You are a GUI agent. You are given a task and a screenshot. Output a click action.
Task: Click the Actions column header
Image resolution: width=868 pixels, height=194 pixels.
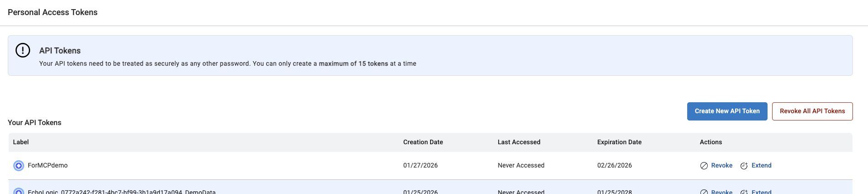tap(710, 142)
